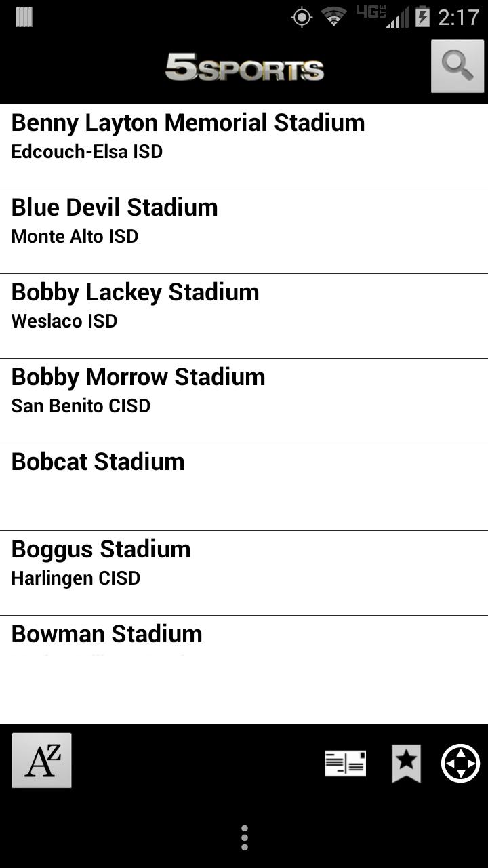Tap the Harlingen CISD subtitle
The width and height of the screenshot is (488, 868).
click(76, 578)
